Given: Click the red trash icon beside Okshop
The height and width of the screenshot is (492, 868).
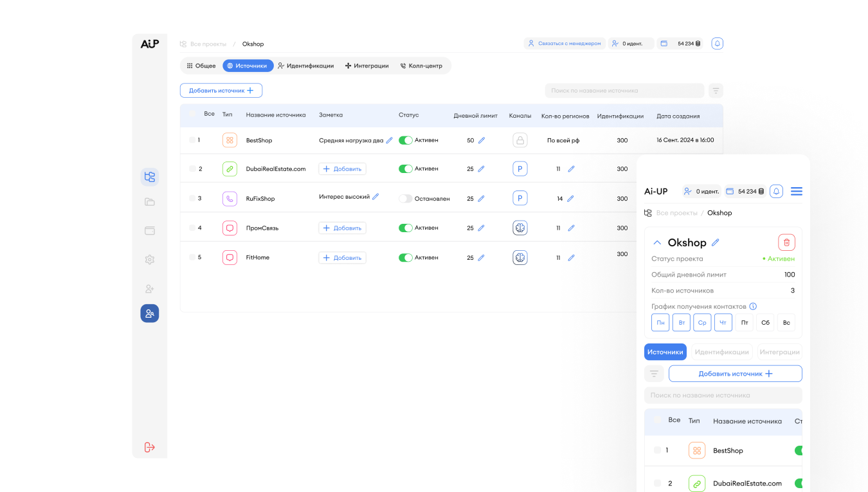Looking at the screenshot, I should [786, 242].
